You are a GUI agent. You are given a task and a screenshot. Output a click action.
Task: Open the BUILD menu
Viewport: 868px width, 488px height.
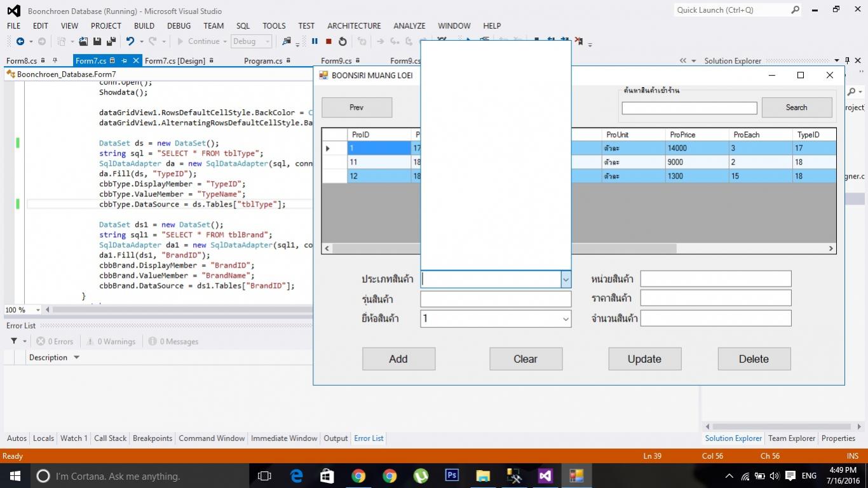coord(144,25)
